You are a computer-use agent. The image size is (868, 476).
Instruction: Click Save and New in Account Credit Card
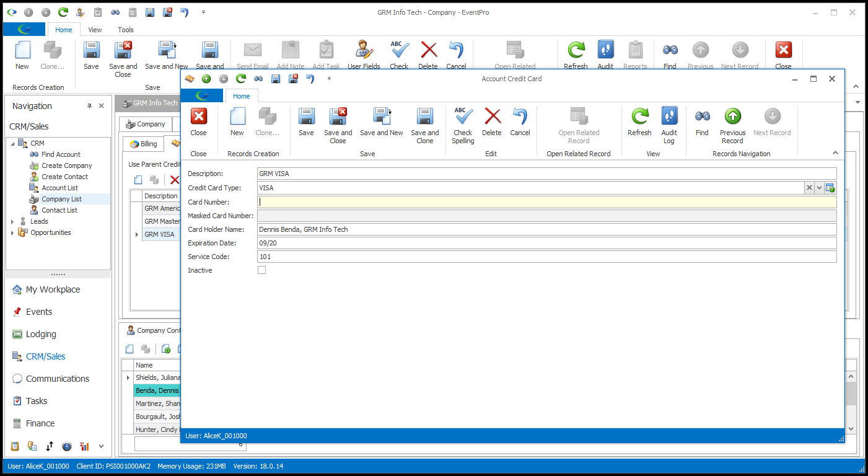382,121
